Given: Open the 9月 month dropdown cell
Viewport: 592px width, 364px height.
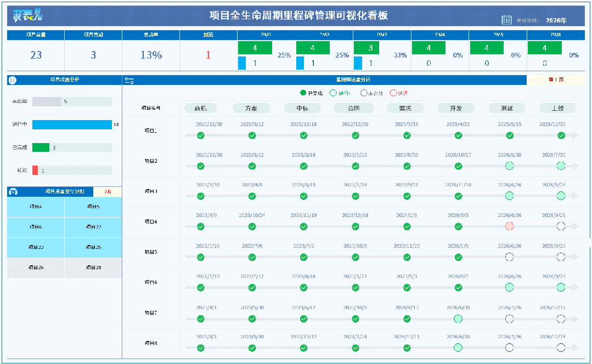Looking at the screenshot, I should [108, 192].
